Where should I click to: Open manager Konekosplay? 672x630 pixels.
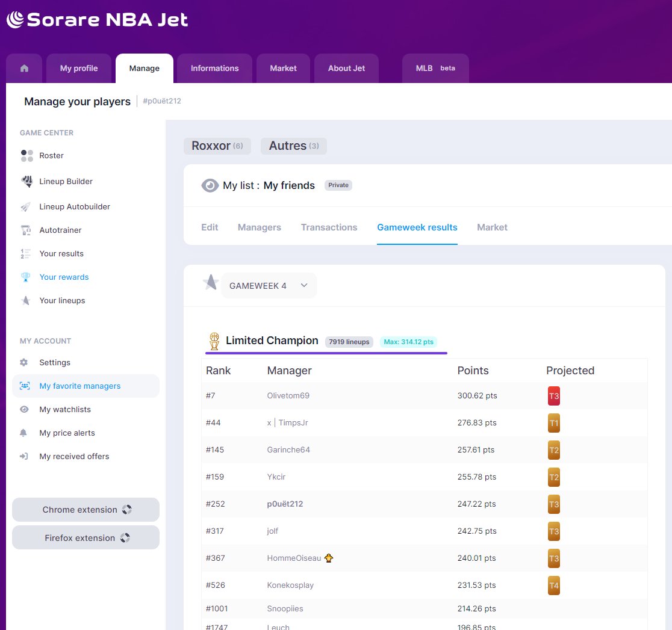(x=290, y=585)
